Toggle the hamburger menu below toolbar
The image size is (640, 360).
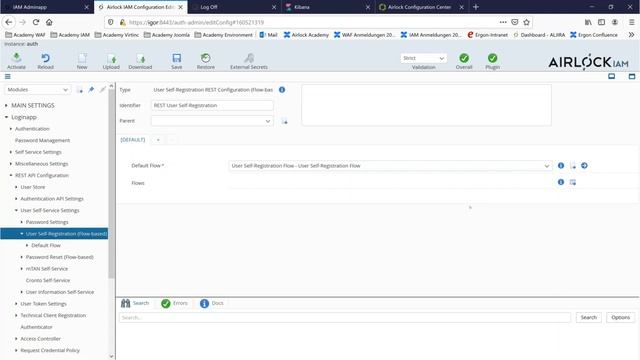(x=7, y=76)
